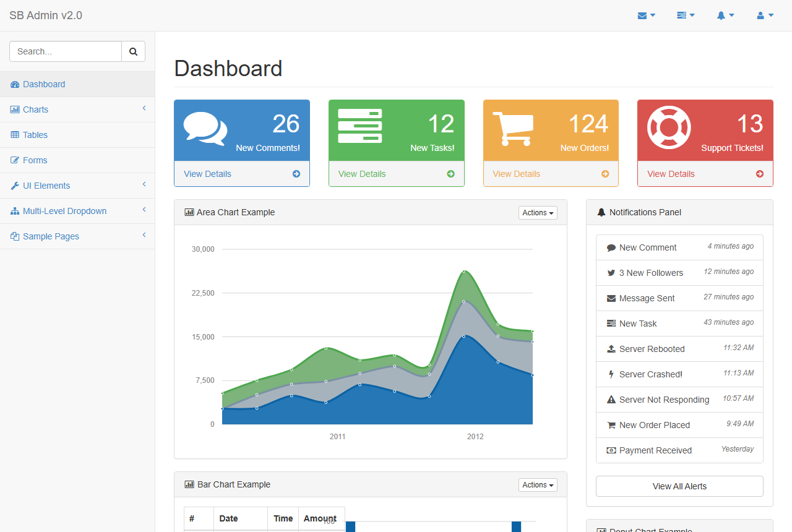
Task: Expand the Sample Pages sidebar menu
Action: tap(77, 236)
